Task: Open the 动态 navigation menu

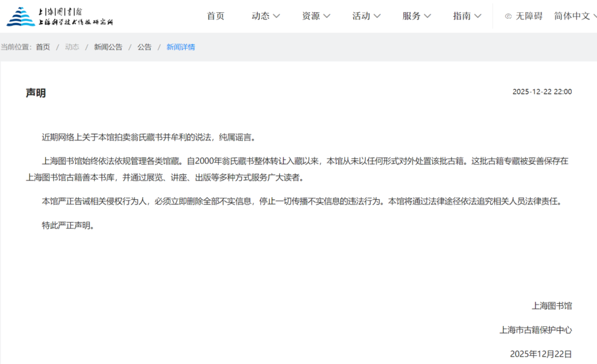Action: point(260,16)
